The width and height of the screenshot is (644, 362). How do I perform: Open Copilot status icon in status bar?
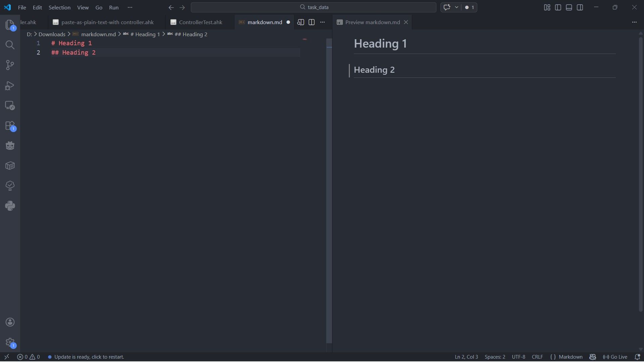tap(593, 357)
